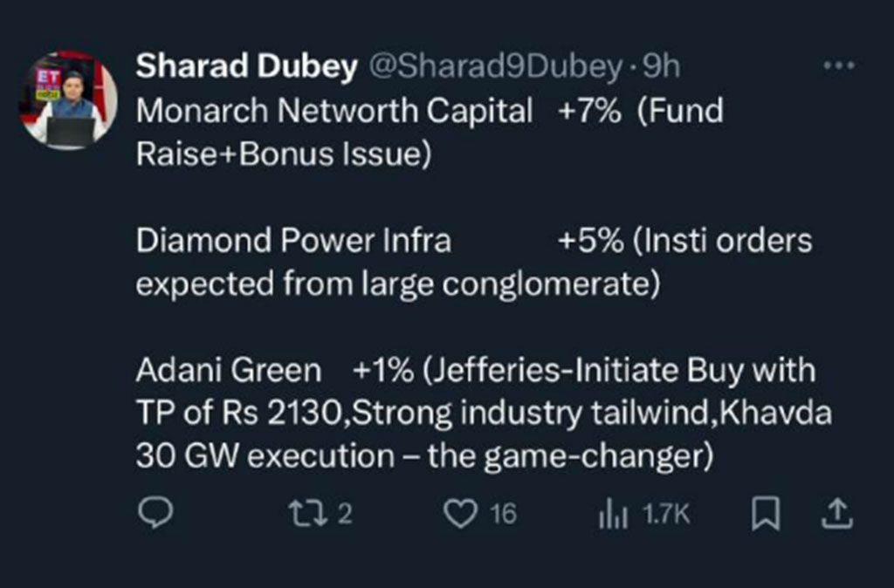Click the retweet count of 2
The width and height of the screenshot is (894, 588).
[345, 515]
